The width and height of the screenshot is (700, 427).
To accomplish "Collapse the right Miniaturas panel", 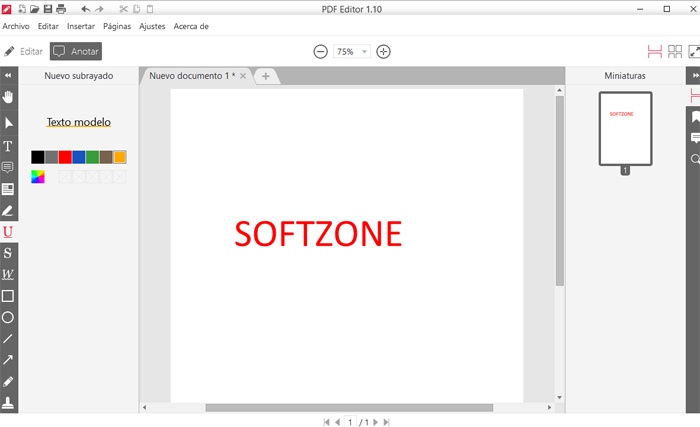I will click(695, 75).
